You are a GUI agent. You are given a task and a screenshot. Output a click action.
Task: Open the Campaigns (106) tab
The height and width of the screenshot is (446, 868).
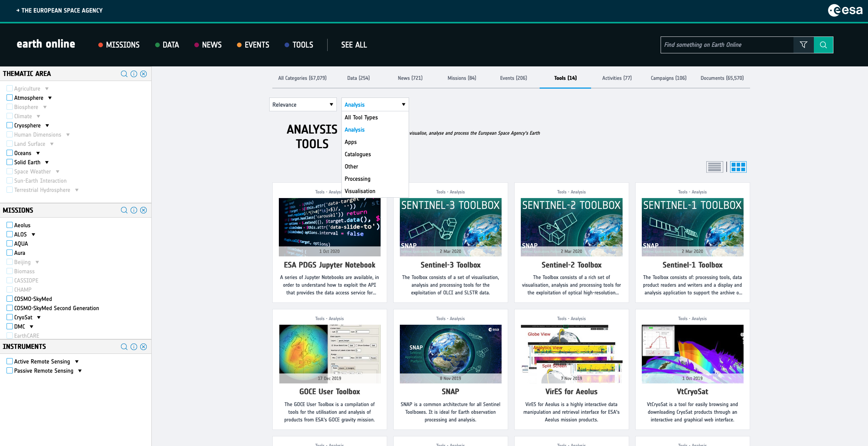pos(668,78)
